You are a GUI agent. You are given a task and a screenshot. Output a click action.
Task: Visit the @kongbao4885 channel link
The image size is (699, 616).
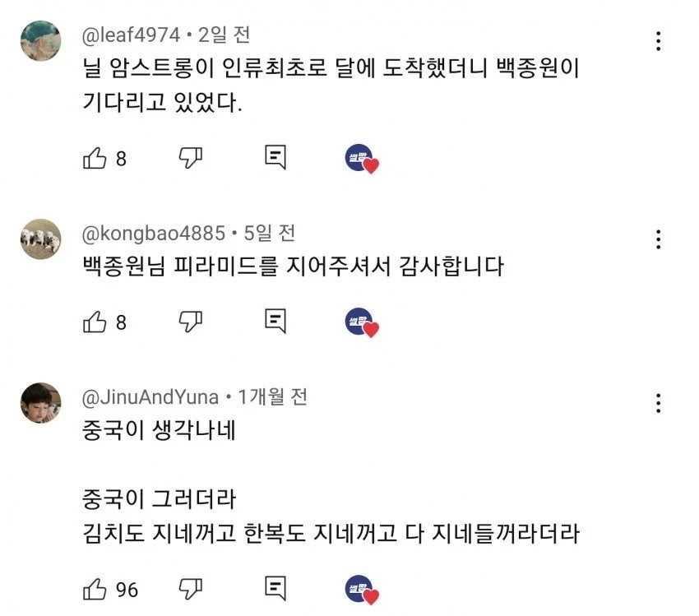153,234
